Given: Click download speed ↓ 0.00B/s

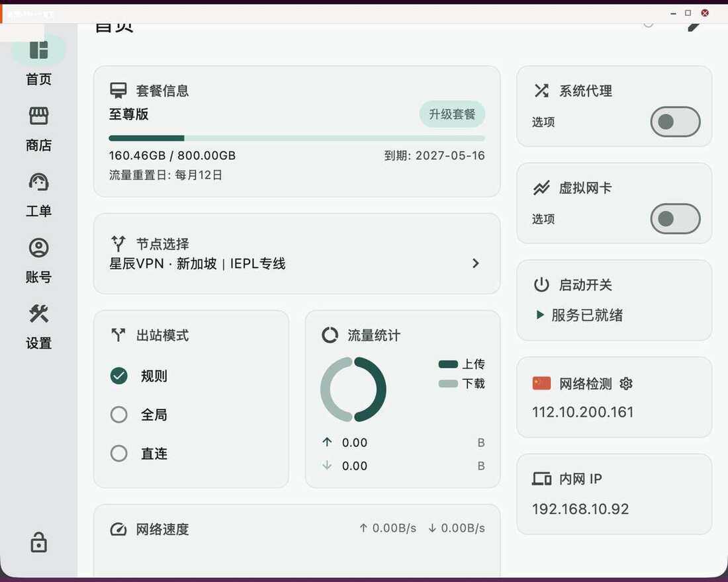Looking at the screenshot, I should click(x=457, y=528).
